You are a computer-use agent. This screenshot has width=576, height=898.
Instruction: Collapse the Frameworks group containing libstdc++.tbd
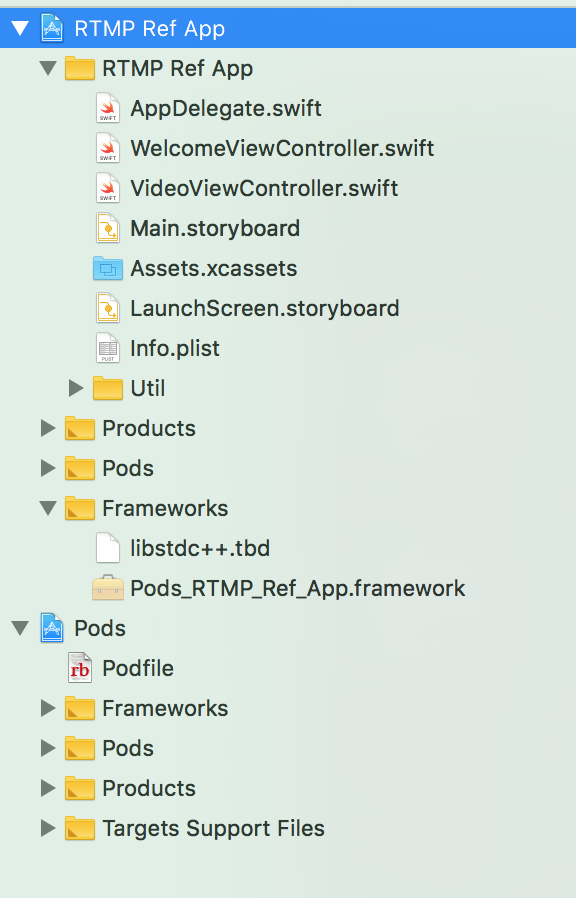48,509
